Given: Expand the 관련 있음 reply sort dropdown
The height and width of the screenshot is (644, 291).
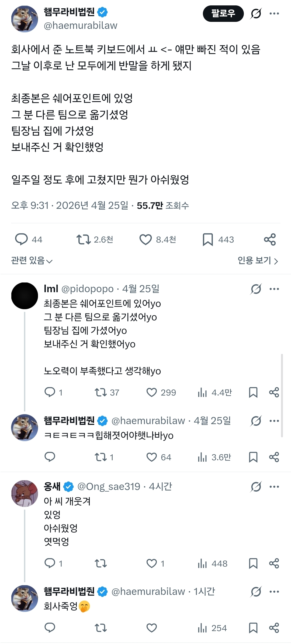Looking at the screenshot, I should tap(32, 261).
